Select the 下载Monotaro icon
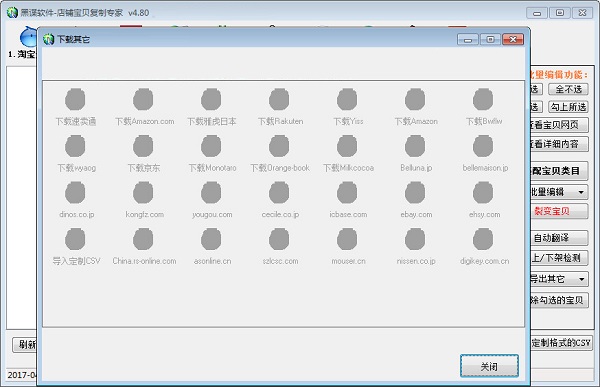This screenshot has height=387, width=600. pos(211,146)
